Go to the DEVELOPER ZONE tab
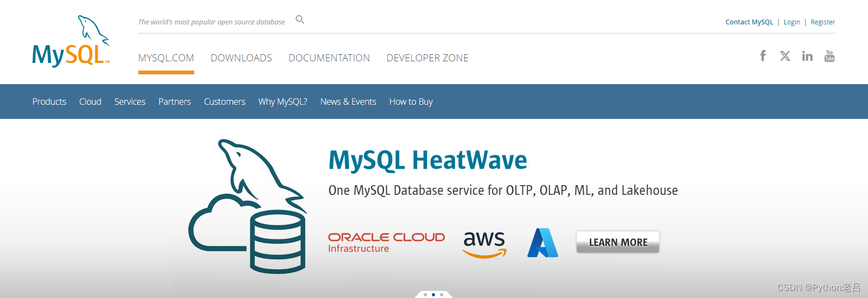Image resolution: width=868 pixels, height=298 pixels. point(427,58)
